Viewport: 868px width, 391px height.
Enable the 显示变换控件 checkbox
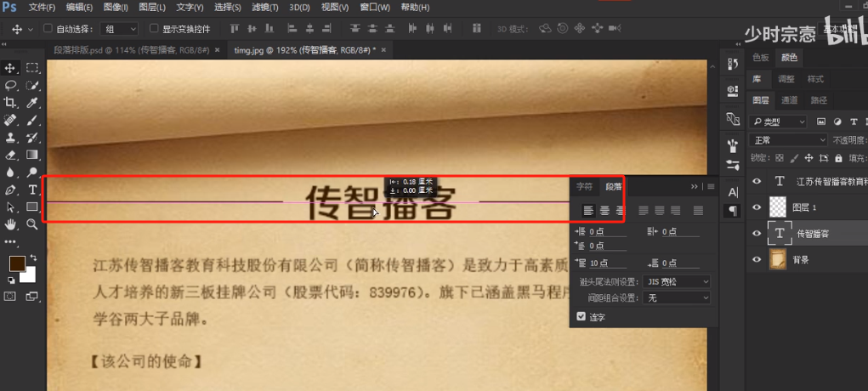tap(154, 28)
